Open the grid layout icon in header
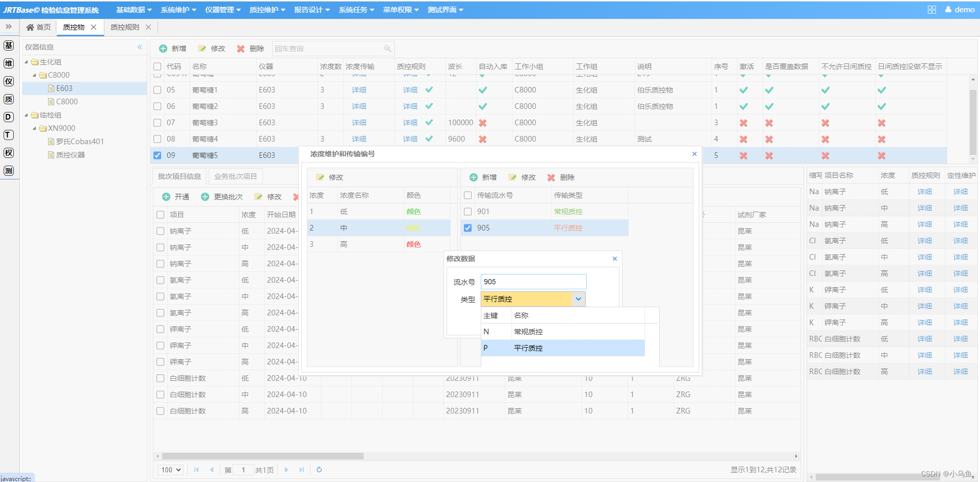 (932, 10)
